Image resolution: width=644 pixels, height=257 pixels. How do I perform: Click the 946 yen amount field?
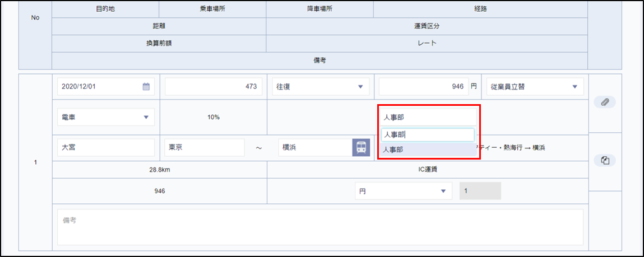[x=423, y=87]
